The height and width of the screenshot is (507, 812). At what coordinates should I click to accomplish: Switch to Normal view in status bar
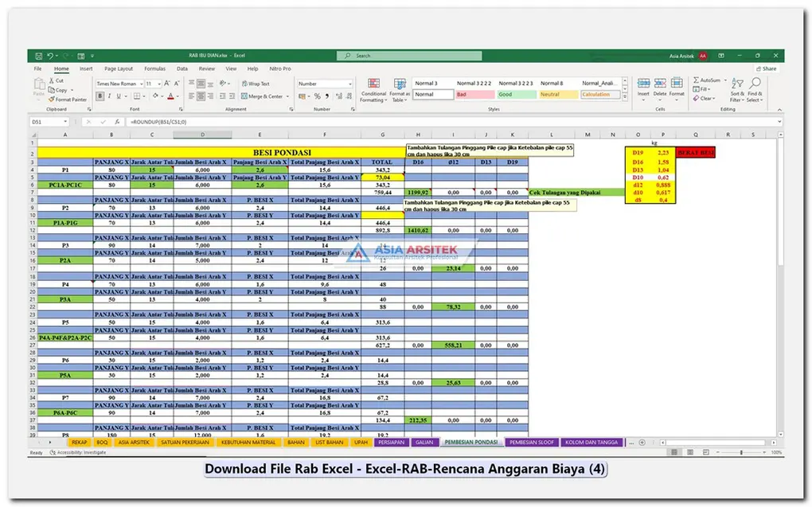(x=674, y=452)
